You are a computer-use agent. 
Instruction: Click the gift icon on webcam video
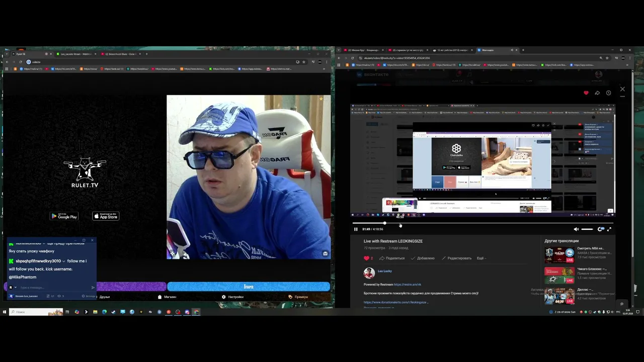point(326,253)
